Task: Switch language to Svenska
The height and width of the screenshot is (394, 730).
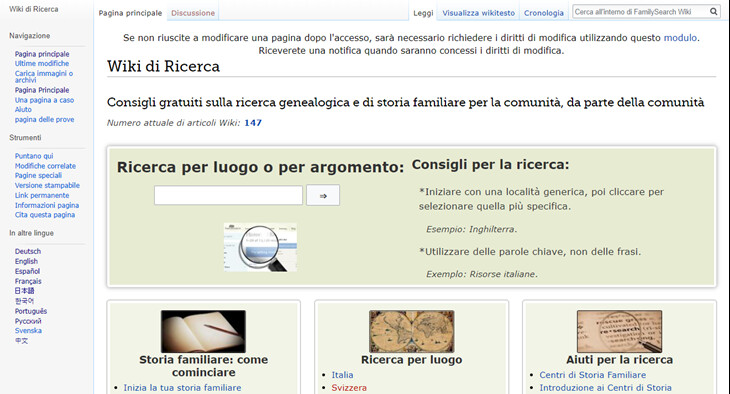Action: tap(28, 331)
